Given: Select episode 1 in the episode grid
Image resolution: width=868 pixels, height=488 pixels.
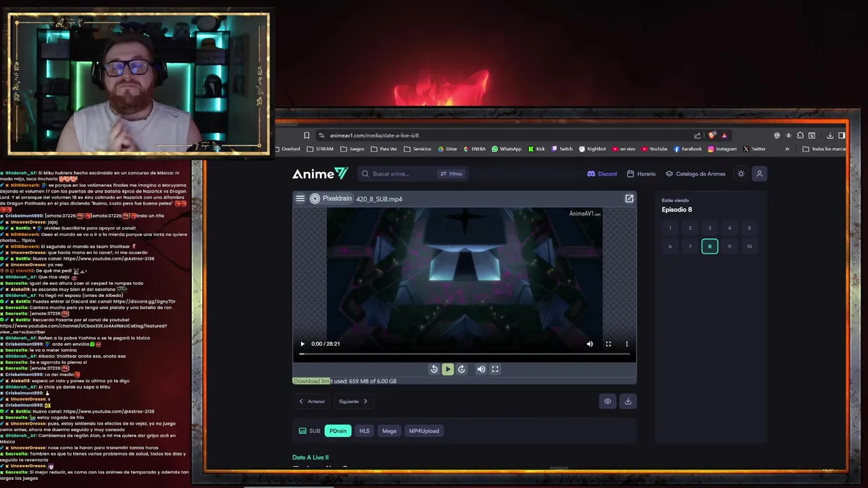Looking at the screenshot, I should 670,228.
